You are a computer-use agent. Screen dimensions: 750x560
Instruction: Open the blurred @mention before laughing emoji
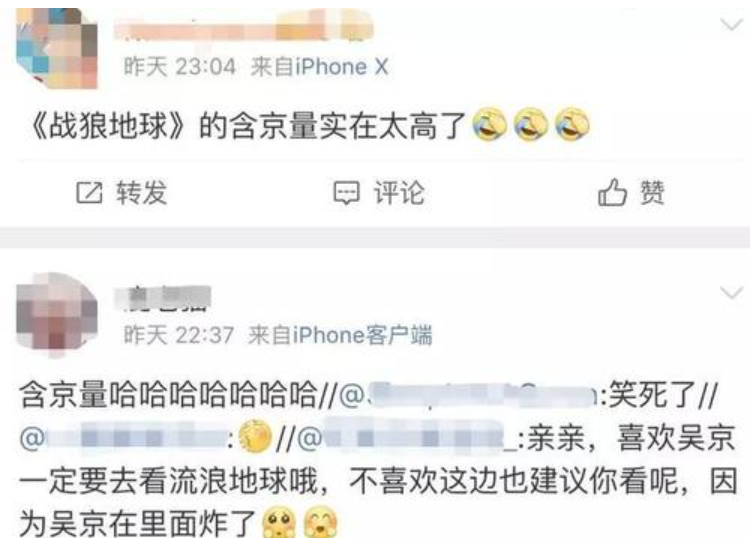coord(123,438)
